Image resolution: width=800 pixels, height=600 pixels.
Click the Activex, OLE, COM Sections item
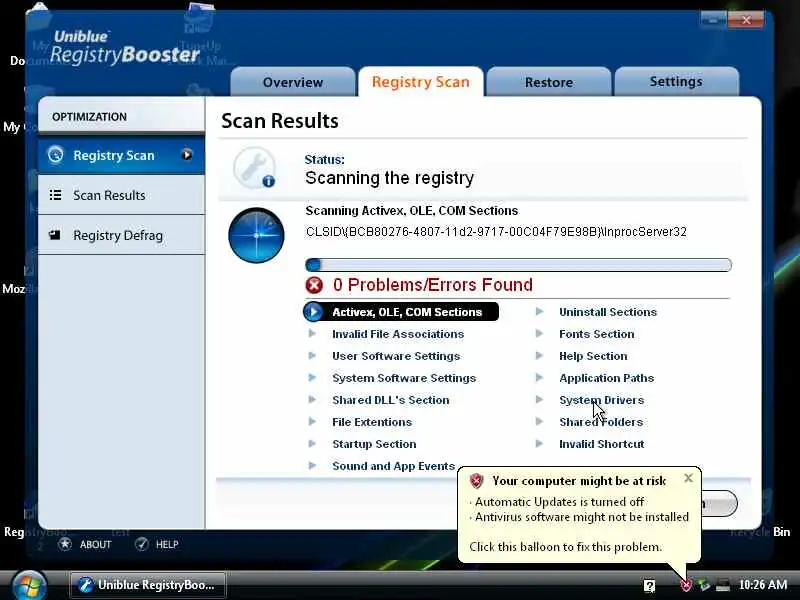[x=401, y=312]
